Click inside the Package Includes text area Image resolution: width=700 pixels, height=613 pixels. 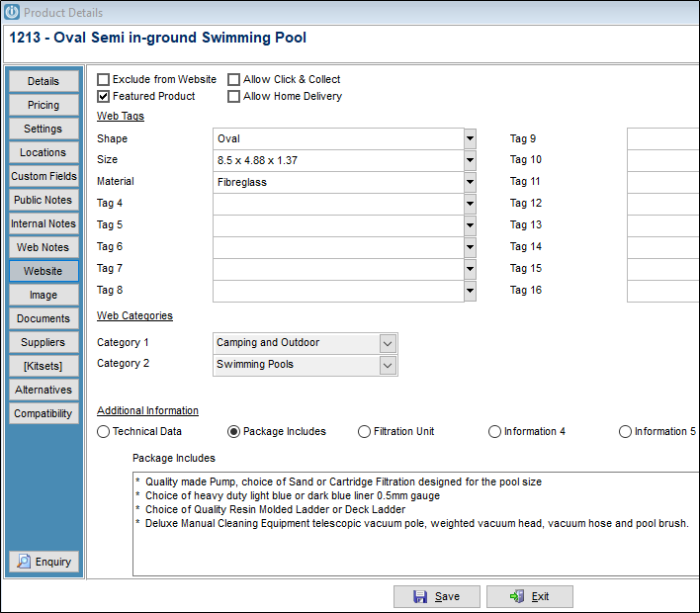pyautogui.click(x=416, y=524)
